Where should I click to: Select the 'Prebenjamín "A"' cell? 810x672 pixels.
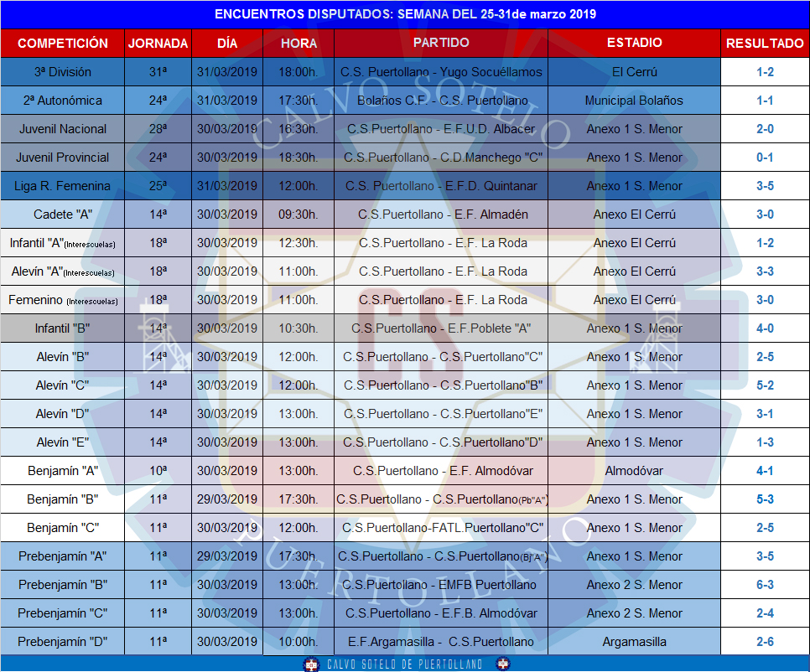pos(63,556)
